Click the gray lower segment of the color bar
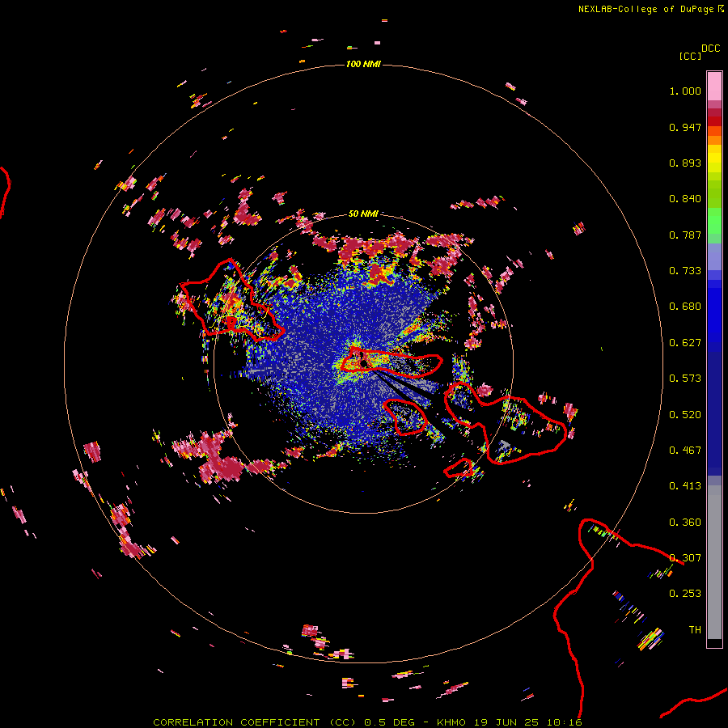This screenshot has width=728, height=728. coord(714,562)
